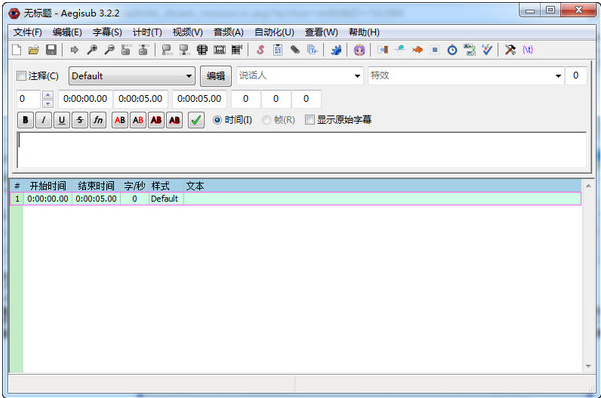Pick the primary color AB swatch button
This screenshot has width=601, height=398.
click(x=120, y=120)
